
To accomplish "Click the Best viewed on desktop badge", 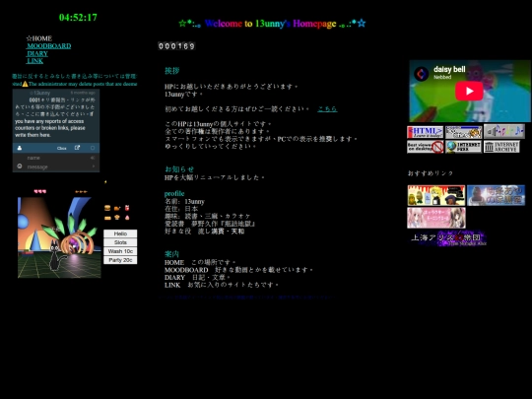I will [426, 147].
